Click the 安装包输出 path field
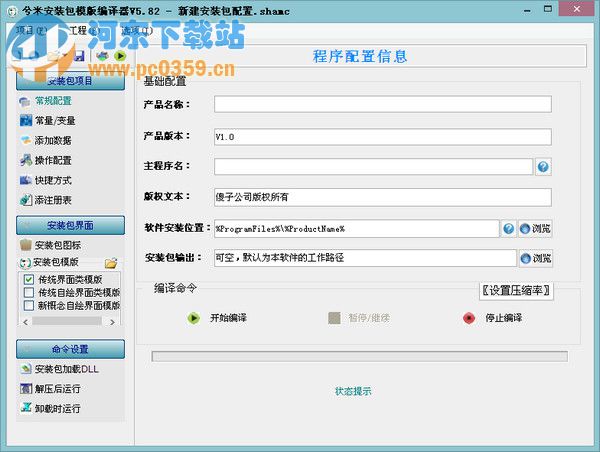 point(365,258)
